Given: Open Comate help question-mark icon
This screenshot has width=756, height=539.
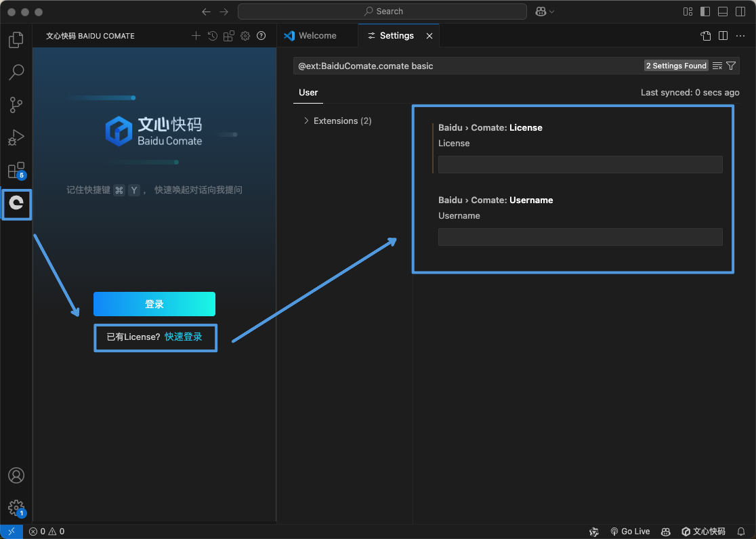Looking at the screenshot, I should 261,36.
